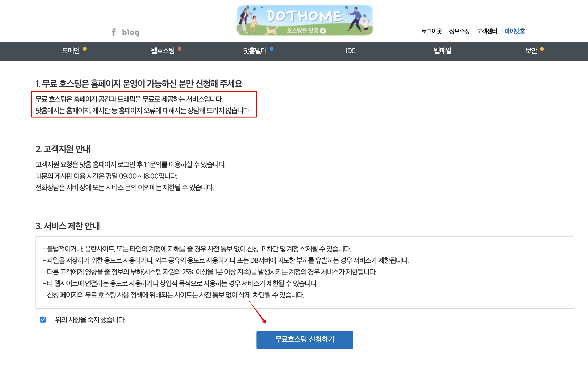Screen dimensions: 588x388
Task: Click the line starting 전화상담은 서버 장애
Action: click(125, 188)
